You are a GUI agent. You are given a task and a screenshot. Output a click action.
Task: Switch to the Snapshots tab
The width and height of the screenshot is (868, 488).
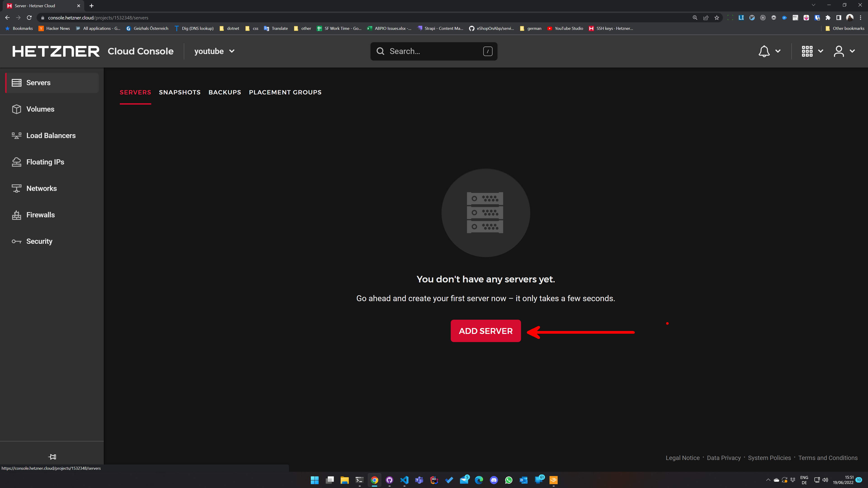(x=180, y=92)
